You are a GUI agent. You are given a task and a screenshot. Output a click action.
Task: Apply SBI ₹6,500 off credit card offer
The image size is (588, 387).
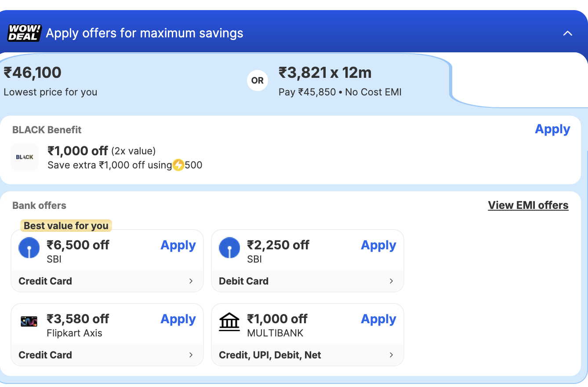pos(178,245)
